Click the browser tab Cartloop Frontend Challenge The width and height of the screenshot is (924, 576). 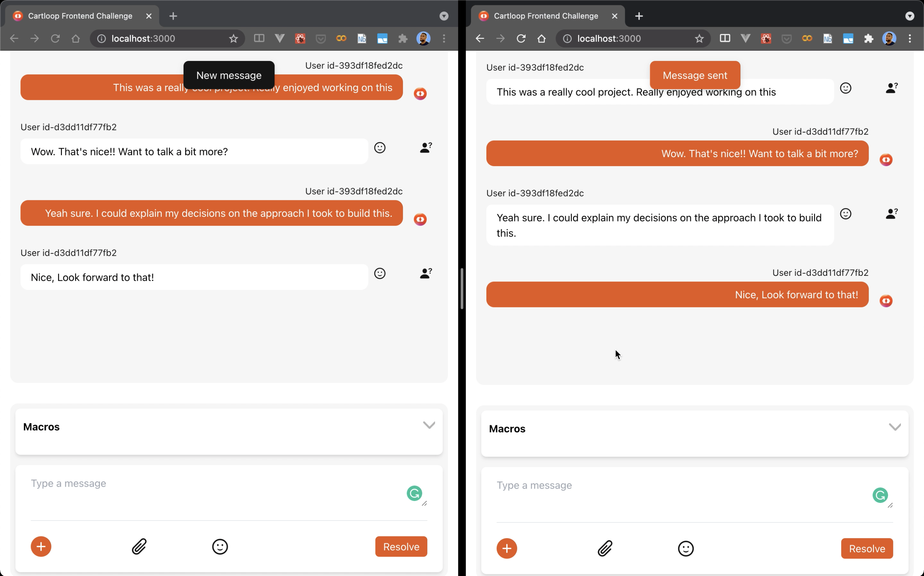point(80,15)
